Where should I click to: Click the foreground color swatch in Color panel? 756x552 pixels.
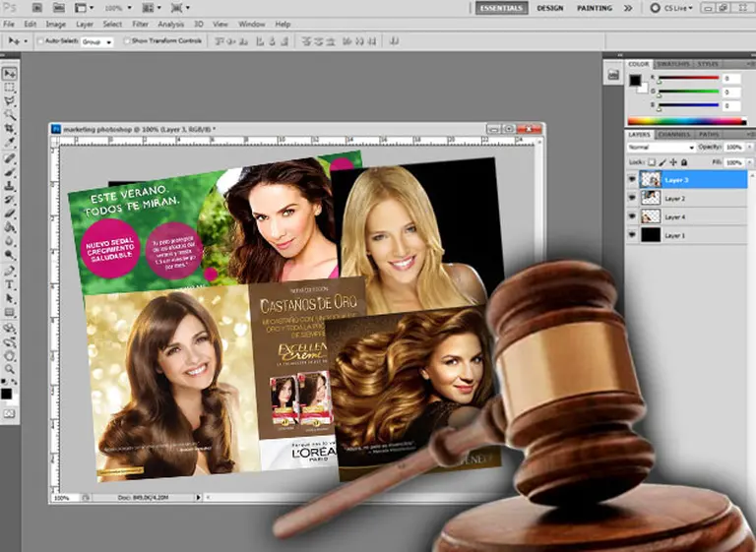point(635,81)
